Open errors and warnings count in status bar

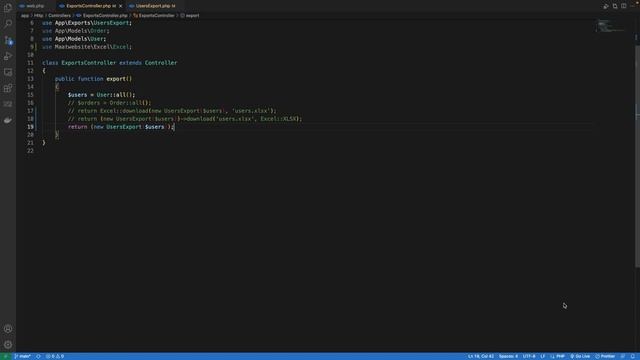pyautogui.click(x=55, y=356)
